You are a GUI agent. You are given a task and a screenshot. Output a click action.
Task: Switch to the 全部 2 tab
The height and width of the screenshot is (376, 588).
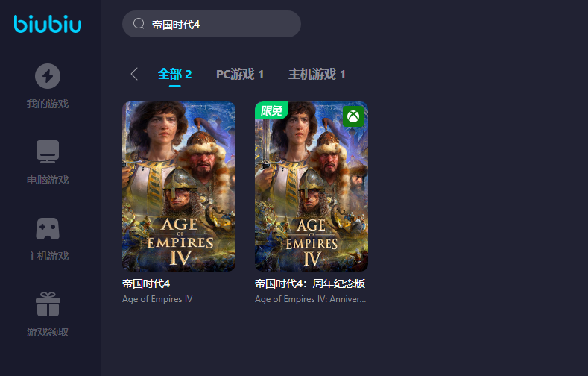click(174, 75)
